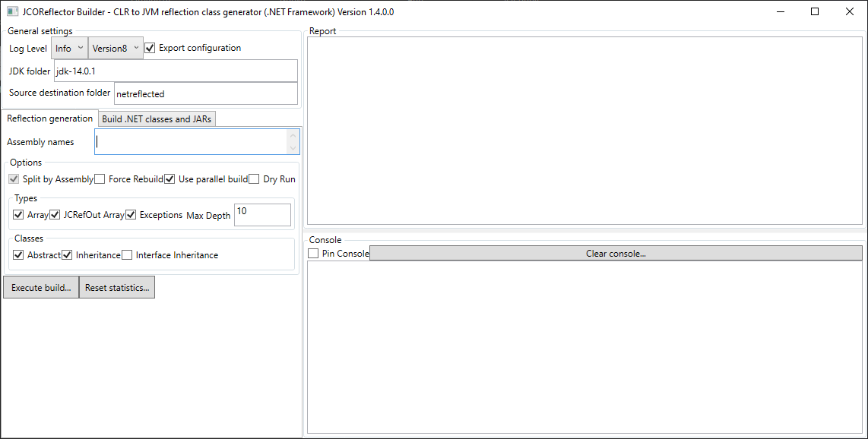868x439 pixels.
Task: Click inside the Console output area
Action: 584,347
